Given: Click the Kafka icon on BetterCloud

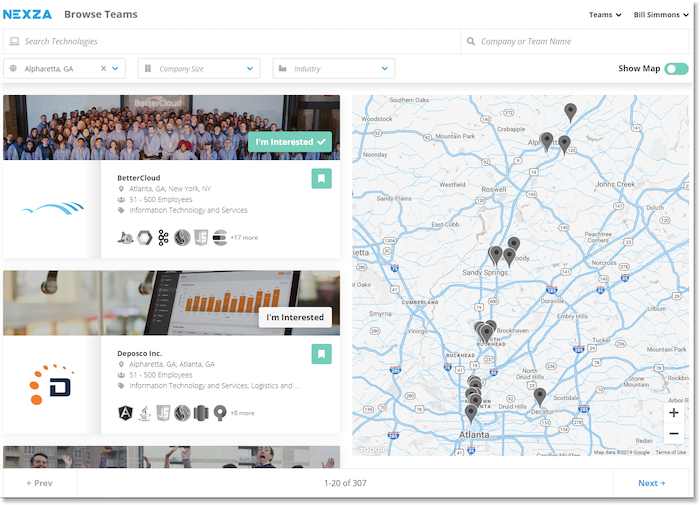Looking at the screenshot, I should point(163,238).
